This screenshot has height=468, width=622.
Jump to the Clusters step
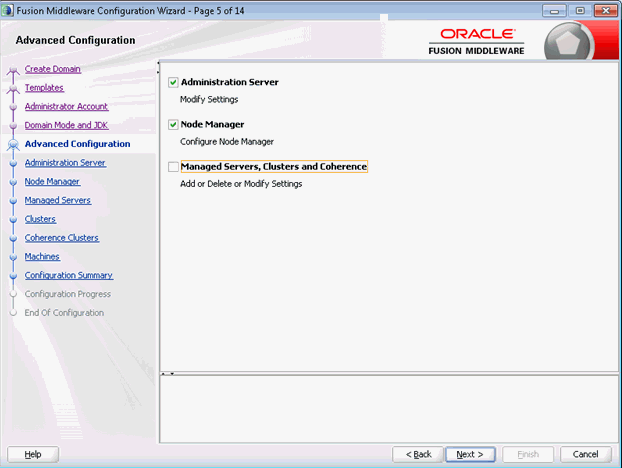(40, 219)
